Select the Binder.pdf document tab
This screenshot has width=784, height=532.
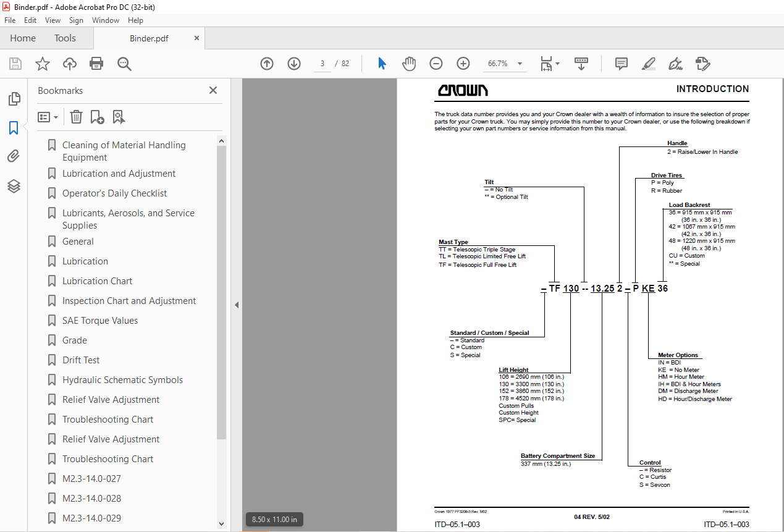click(149, 38)
